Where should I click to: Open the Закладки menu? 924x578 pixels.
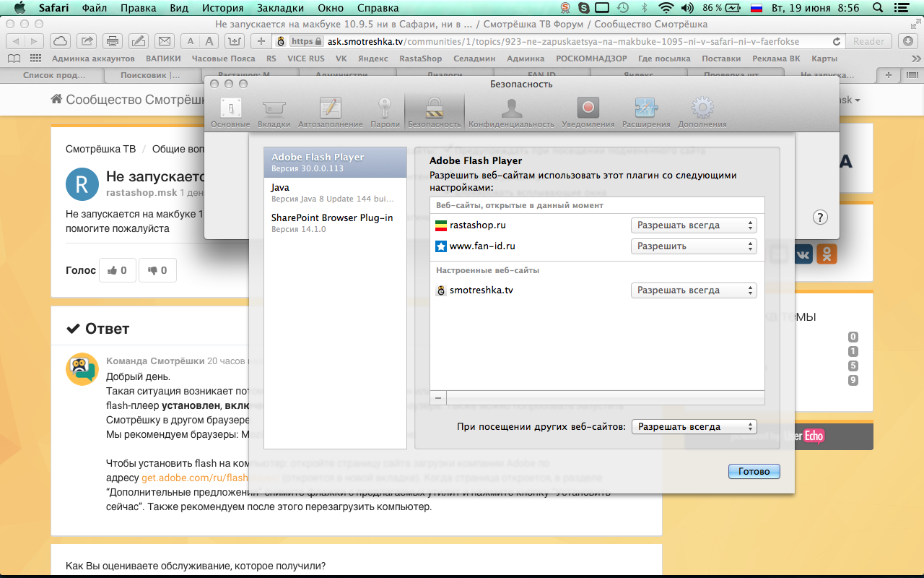(x=282, y=8)
